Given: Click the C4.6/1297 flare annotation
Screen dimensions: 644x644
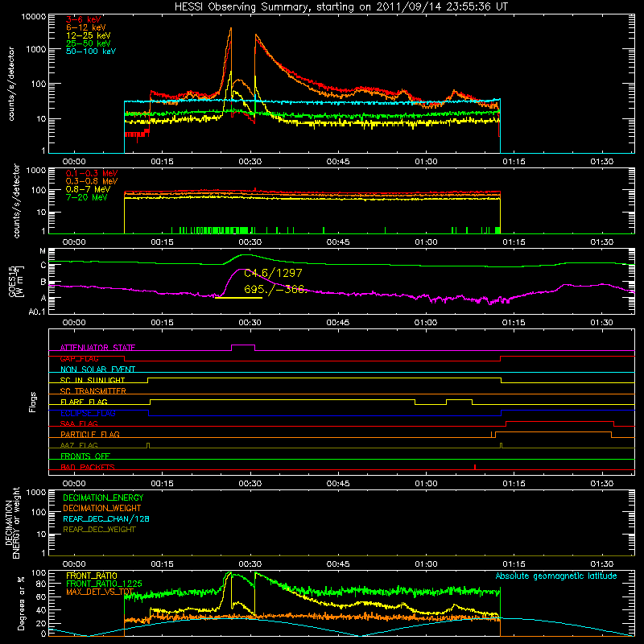Looking at the screenshot, I should pyautogui.click(x=273, y=273).
